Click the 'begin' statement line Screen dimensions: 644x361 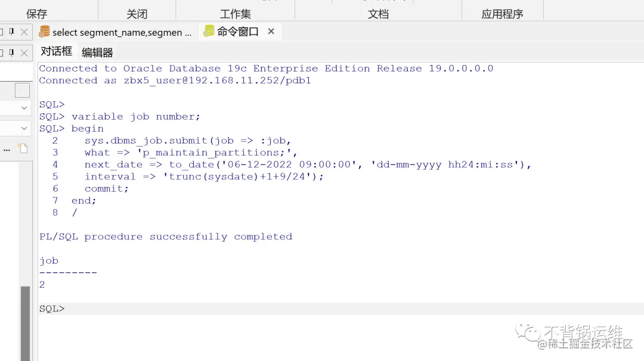[x=87, y=129]
